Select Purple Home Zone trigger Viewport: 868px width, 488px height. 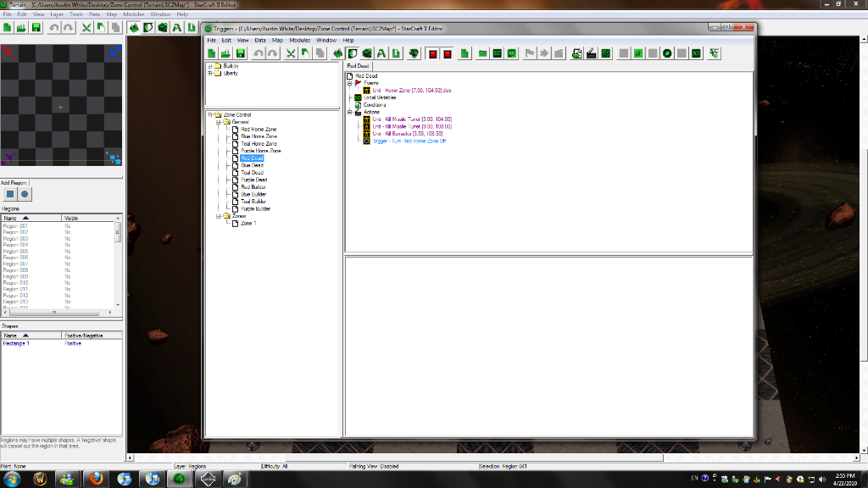click(x=261, y=151)
